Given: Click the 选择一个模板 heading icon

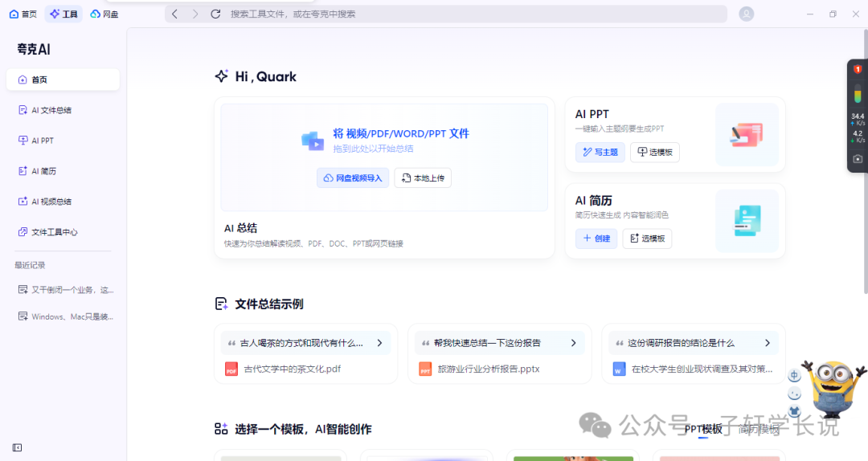Looking at the screenshot, I should 222,429.
